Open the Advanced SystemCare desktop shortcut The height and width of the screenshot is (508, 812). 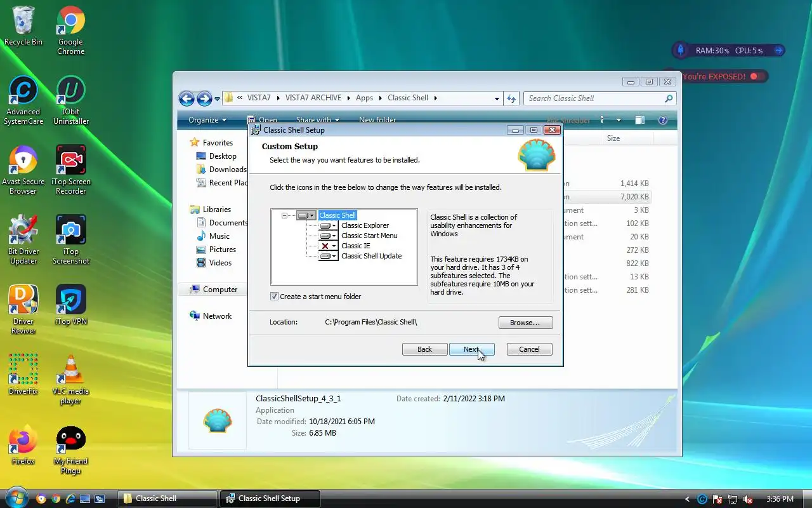pyautogui.click(x=23, y=100)
